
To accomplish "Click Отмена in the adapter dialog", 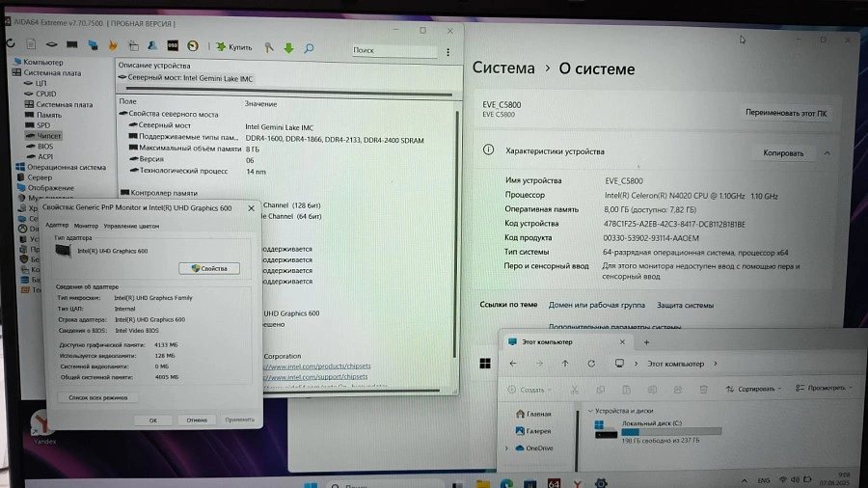I will point(197,420).
